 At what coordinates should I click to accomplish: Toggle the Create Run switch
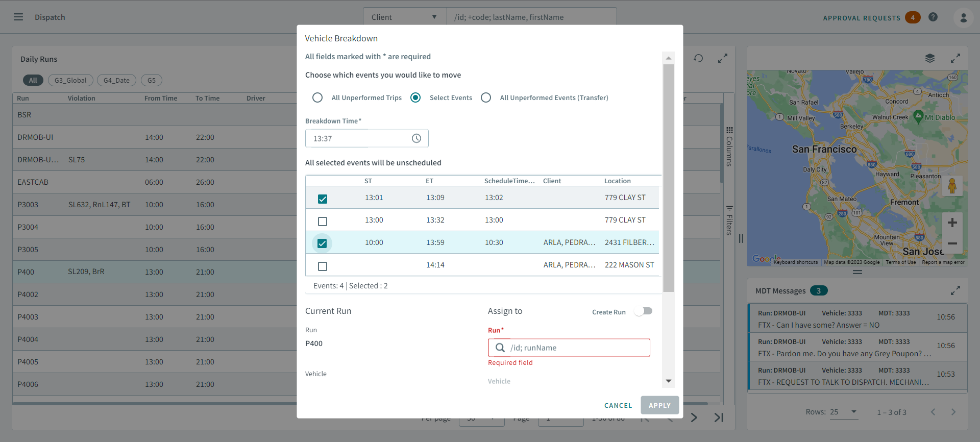[644, 311]
